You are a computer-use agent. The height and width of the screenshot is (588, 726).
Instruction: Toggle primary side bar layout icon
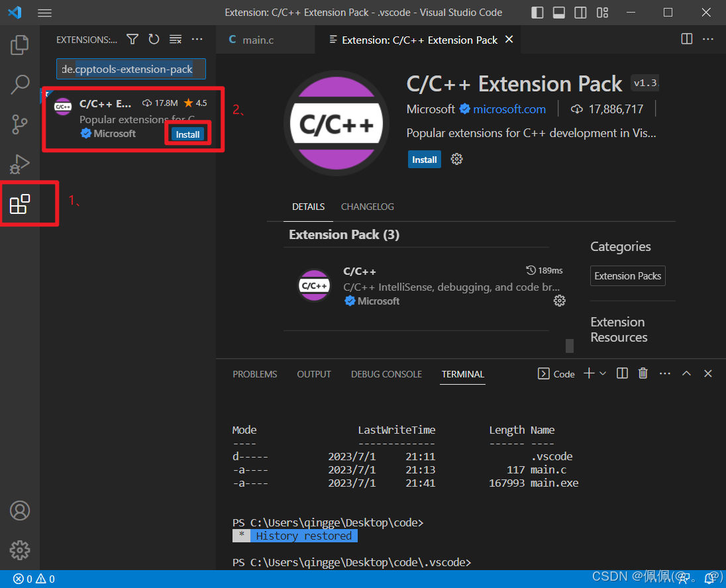click(537, 13)
